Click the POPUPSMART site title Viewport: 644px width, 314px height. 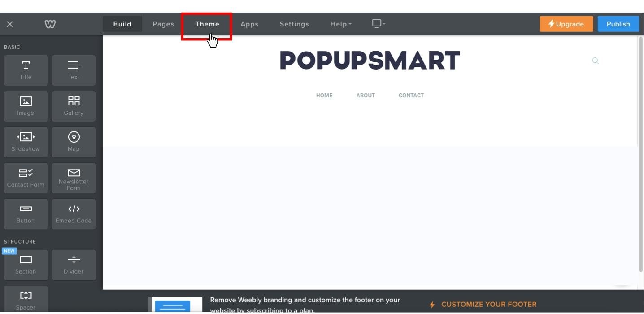370,61
